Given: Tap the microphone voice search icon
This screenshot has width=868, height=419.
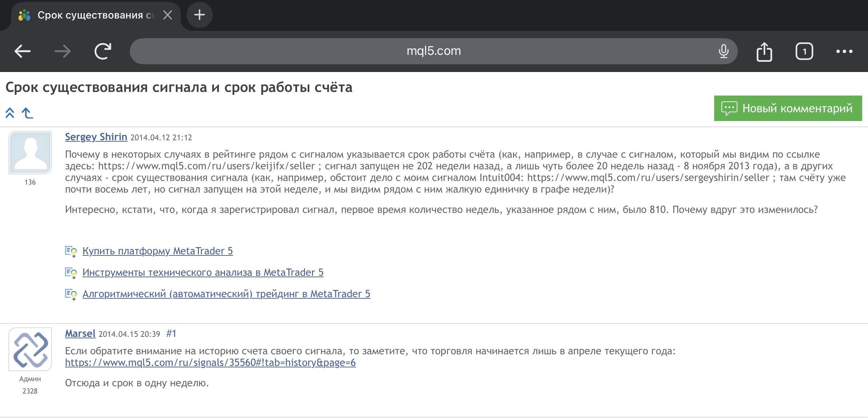Looking at the screenshot, I should (x=724, y=51).
